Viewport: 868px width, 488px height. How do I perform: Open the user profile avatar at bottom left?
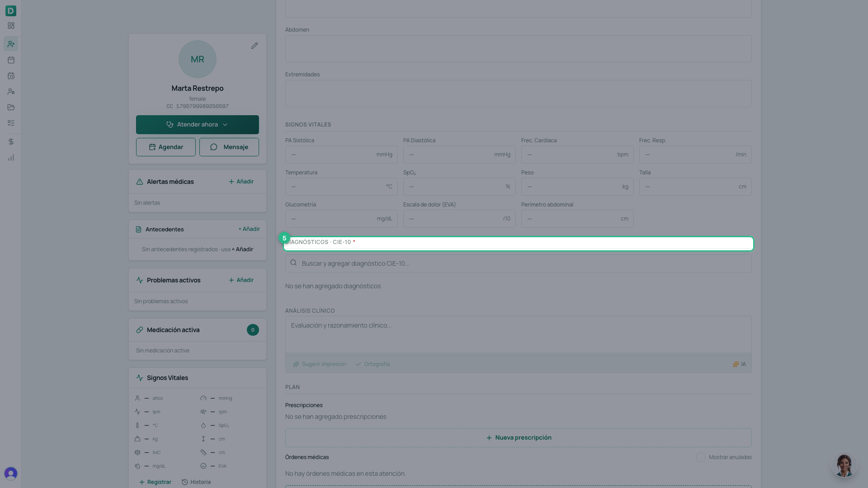click(11, 473)
